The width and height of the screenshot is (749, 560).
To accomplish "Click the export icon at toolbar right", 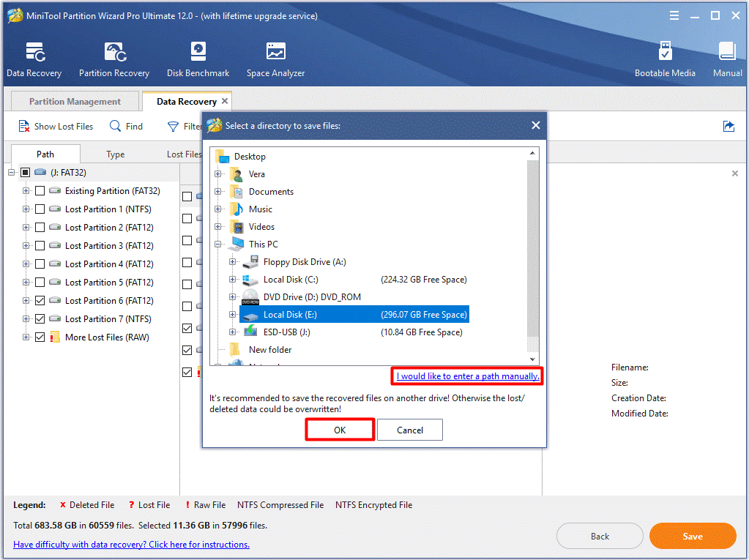I will (x=728, y=127).
